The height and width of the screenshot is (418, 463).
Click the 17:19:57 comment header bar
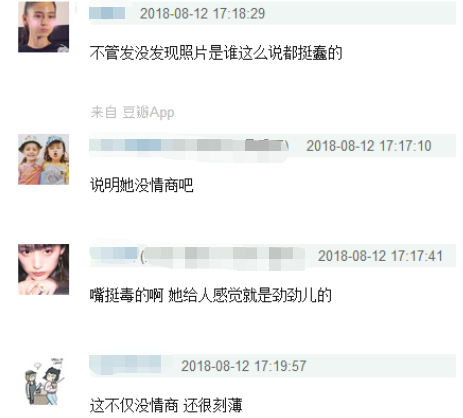pyautogui.click(x=272, y=366)
